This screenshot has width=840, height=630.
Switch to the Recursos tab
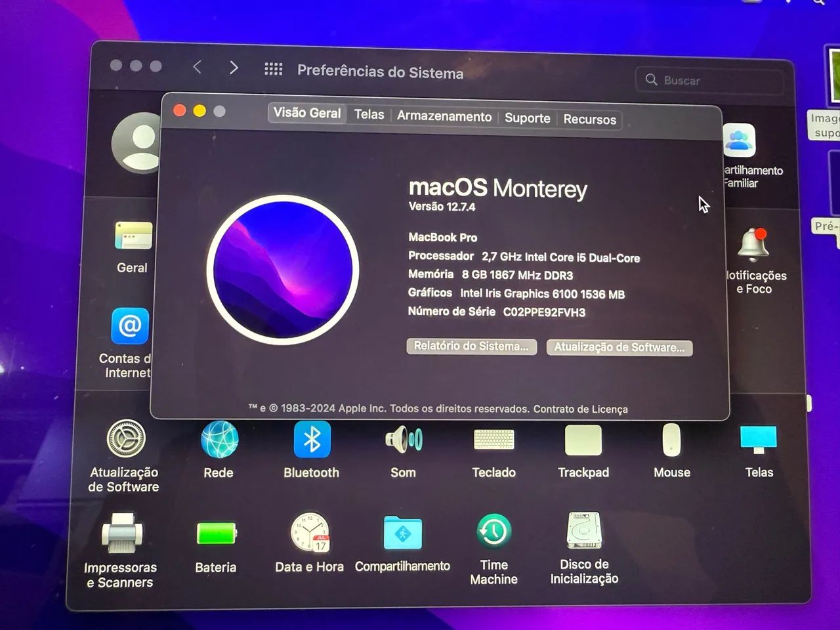[590, 119]
